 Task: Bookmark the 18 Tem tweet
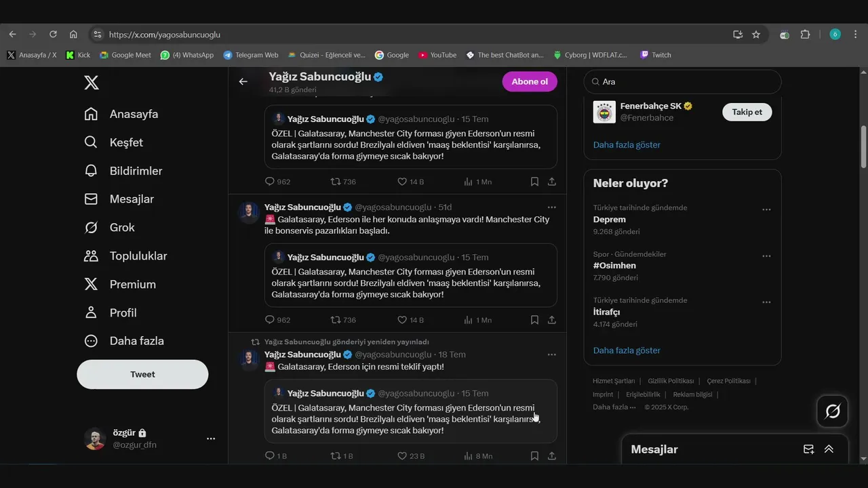(x=534, y=456)
